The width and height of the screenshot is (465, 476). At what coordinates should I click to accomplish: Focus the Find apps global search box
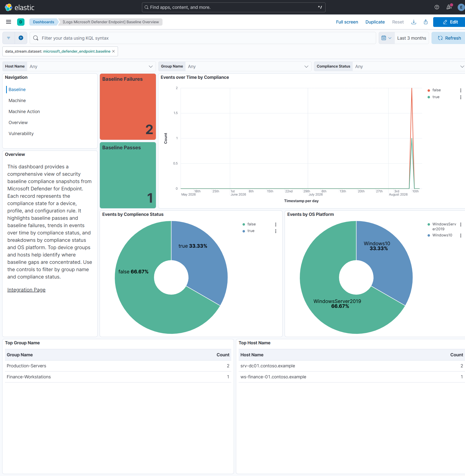tap(234, 7)
